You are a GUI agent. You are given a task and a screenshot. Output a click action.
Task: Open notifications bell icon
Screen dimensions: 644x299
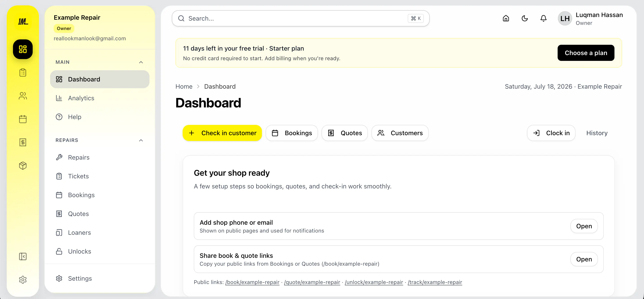543,18
